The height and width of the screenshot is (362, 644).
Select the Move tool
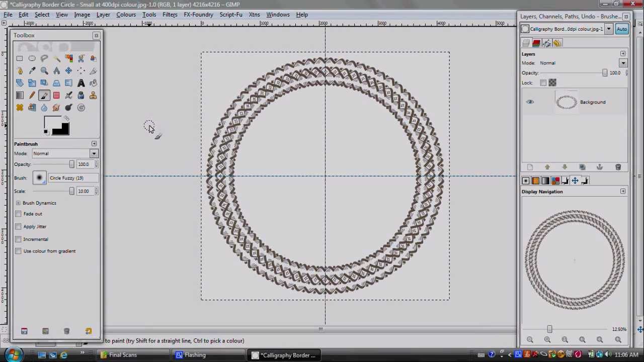coord(69,71)
